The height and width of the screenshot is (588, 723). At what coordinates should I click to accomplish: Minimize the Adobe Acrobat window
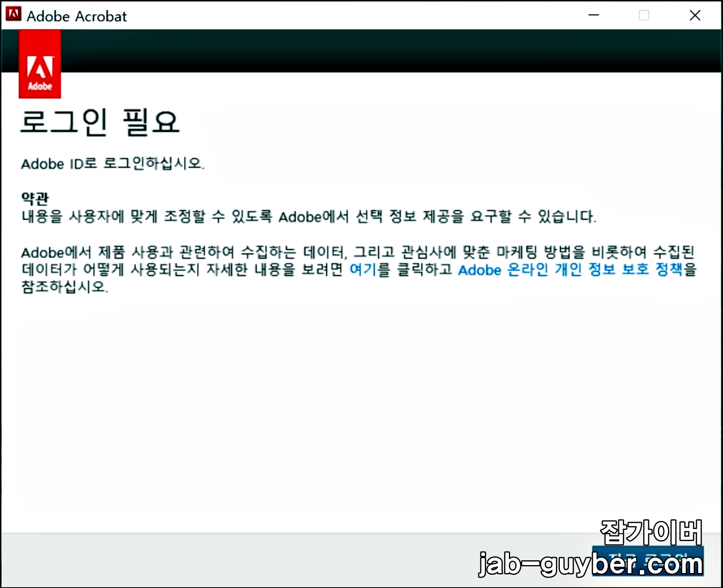click(594, 15)
